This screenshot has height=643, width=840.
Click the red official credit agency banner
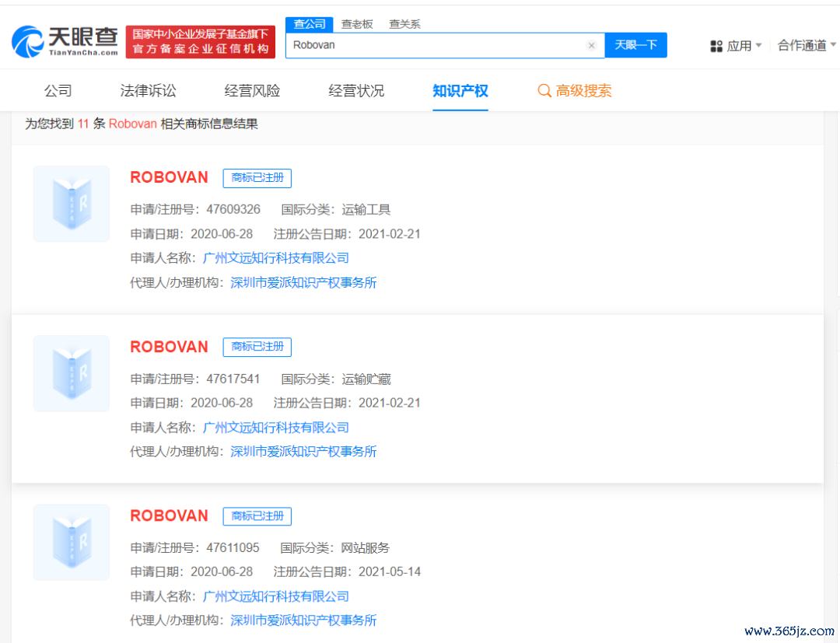pyautogui.click(x=201, y=42)
